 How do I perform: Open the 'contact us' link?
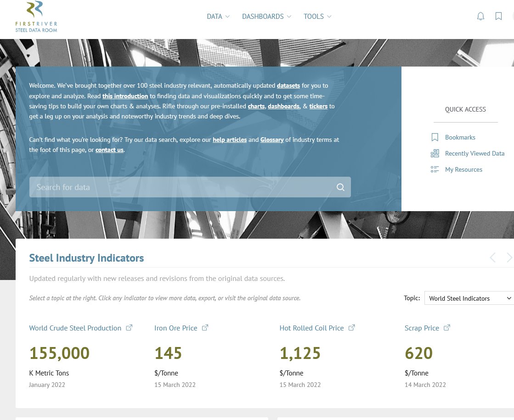(109, 150)
